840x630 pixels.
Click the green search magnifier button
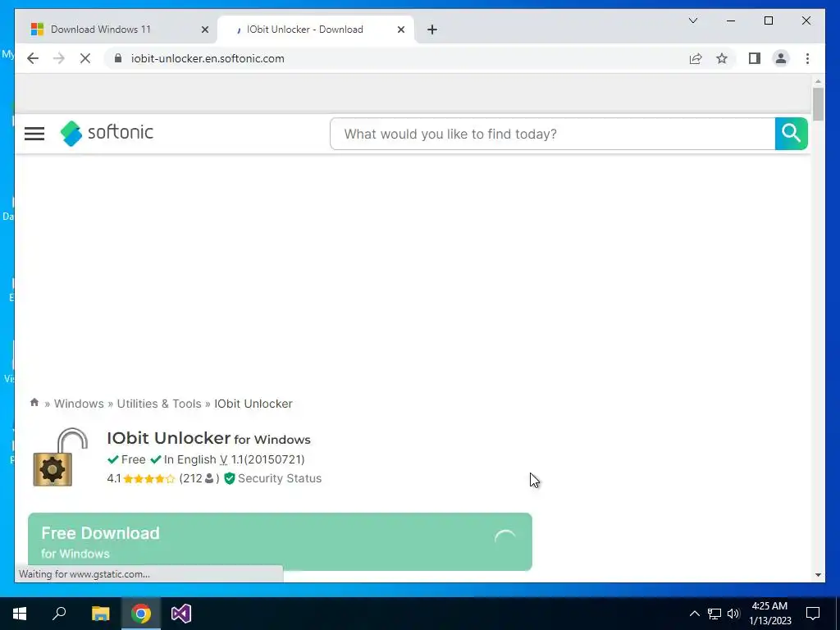[791, 134]
